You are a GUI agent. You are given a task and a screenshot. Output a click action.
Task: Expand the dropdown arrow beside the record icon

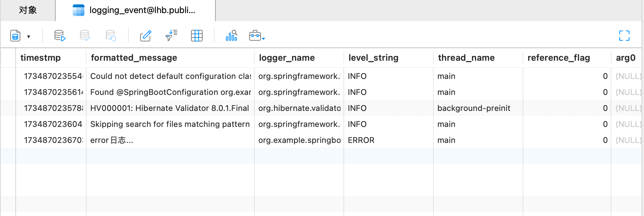click(x=28, y=36)
